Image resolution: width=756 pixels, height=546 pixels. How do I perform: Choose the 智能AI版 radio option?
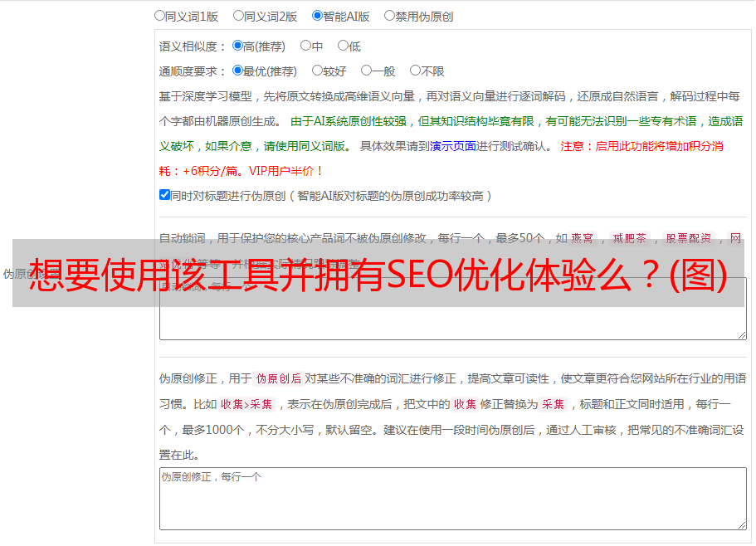[317, 16]
